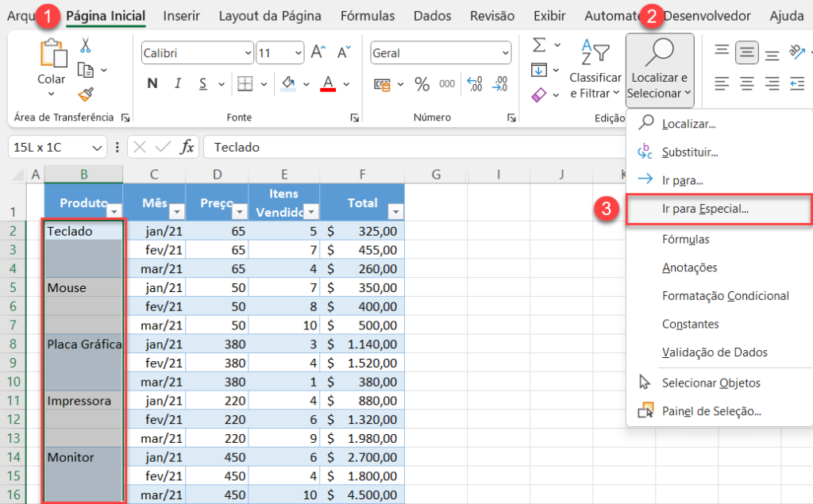Toggle center horizontal alignment
Viewport: 813px width, 504px height.
pos(746,83)
